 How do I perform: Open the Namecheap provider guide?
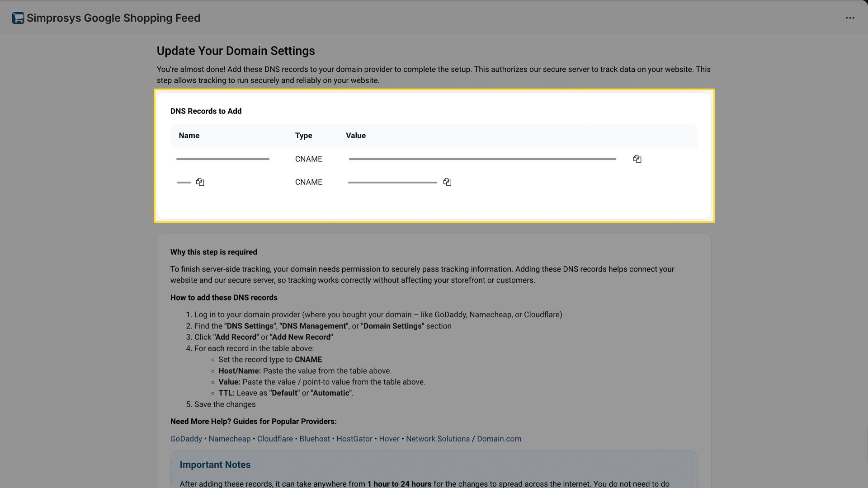[x=230, y=439]
